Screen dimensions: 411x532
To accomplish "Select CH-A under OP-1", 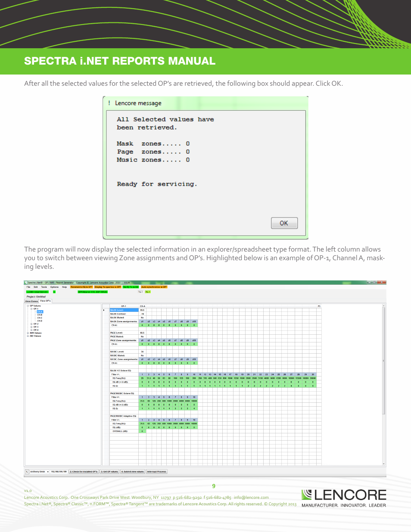I will pyautogui.click(x=40, y=312).
